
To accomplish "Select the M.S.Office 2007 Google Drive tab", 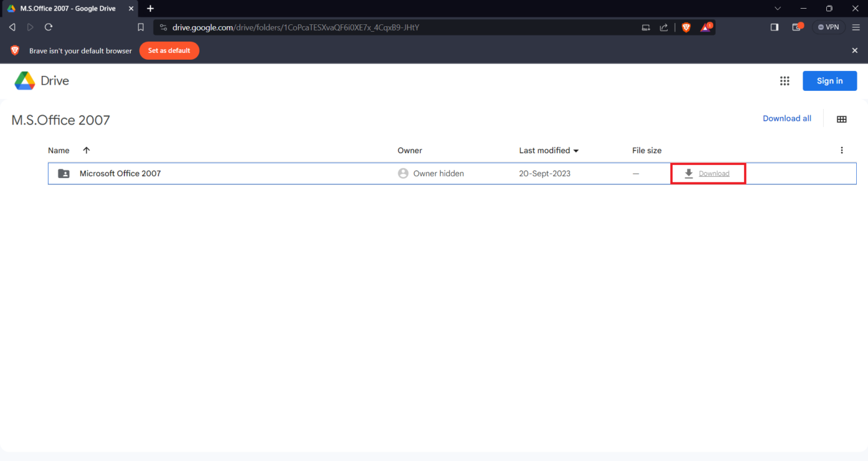I will coord(67,9).
